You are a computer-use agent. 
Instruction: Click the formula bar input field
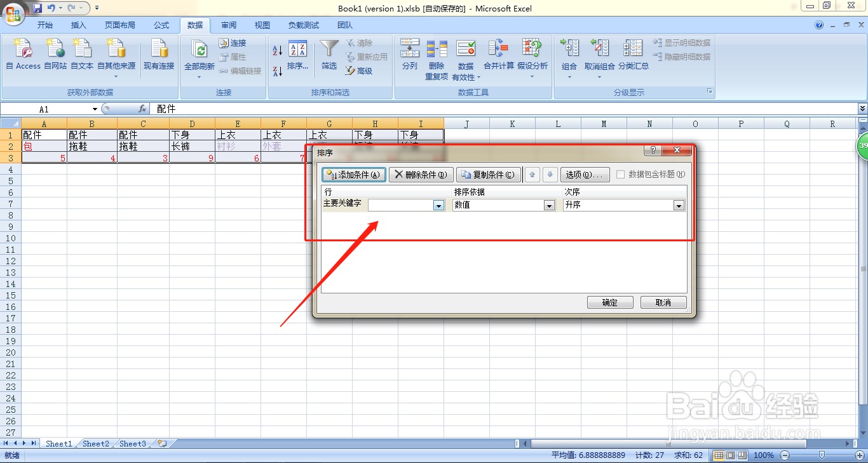point(504,109)
